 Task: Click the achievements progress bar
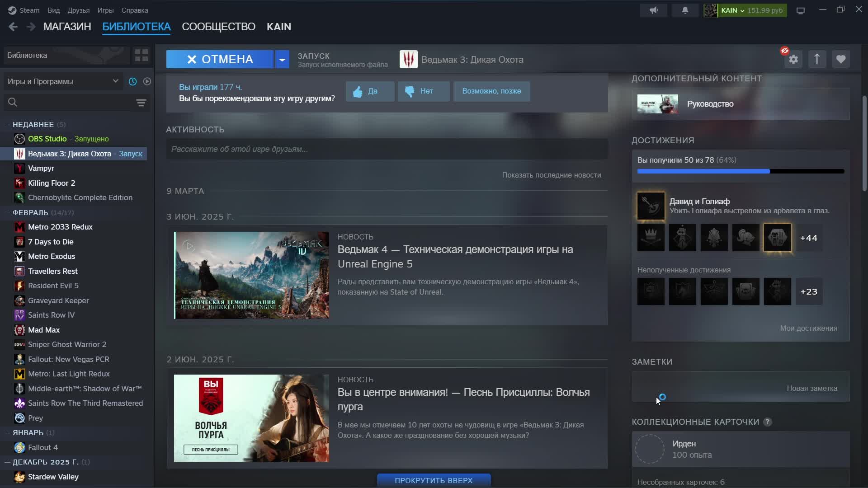(x=741, y=171)
